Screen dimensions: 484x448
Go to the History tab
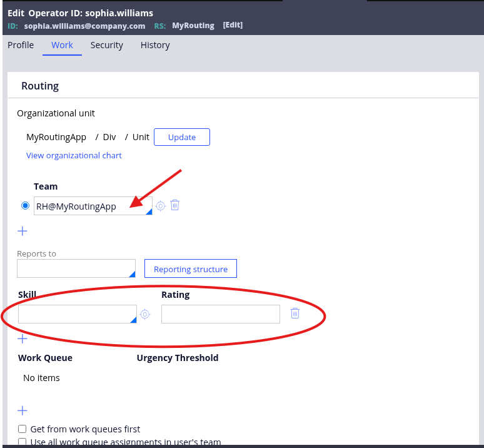pyautogui.click(x=155, y=45)
